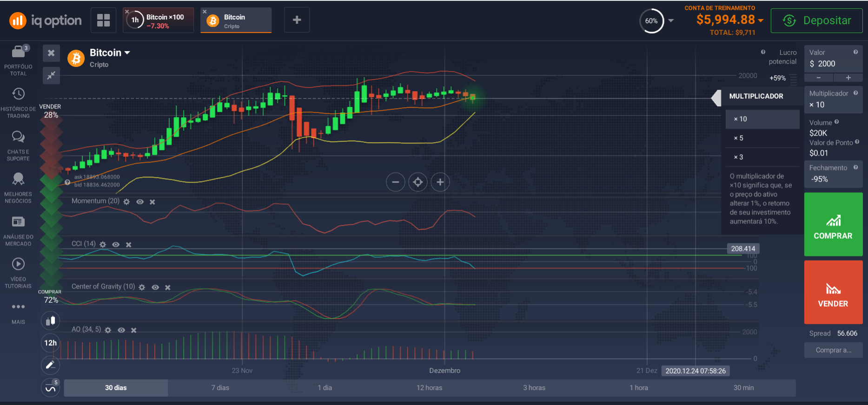Open the Multiplicador × 10 selector
The width and height of the screenshot is (868, 405).
click(833, 99)
